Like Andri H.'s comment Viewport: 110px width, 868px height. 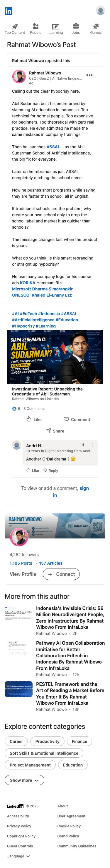click(x=33, y=470)
